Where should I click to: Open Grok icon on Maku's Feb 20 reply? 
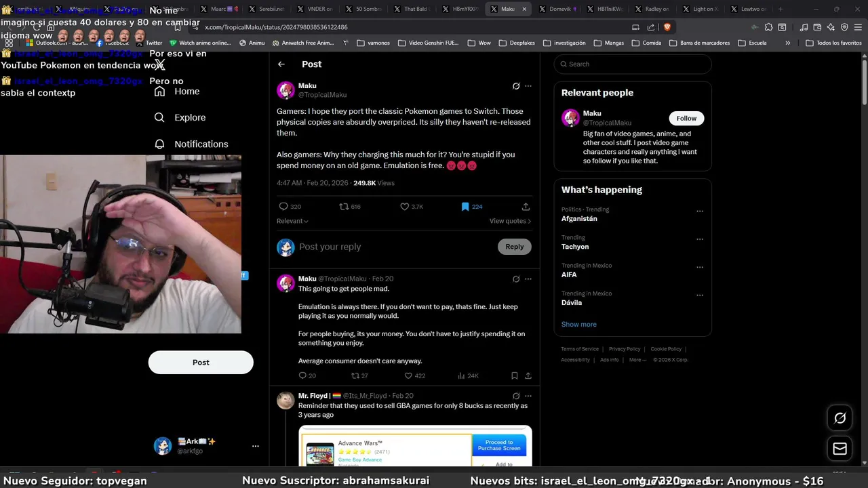click(x=516, y=279)
